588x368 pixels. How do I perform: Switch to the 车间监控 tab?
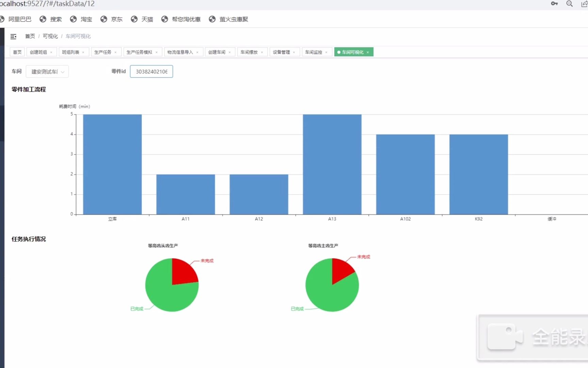(314, 52)
